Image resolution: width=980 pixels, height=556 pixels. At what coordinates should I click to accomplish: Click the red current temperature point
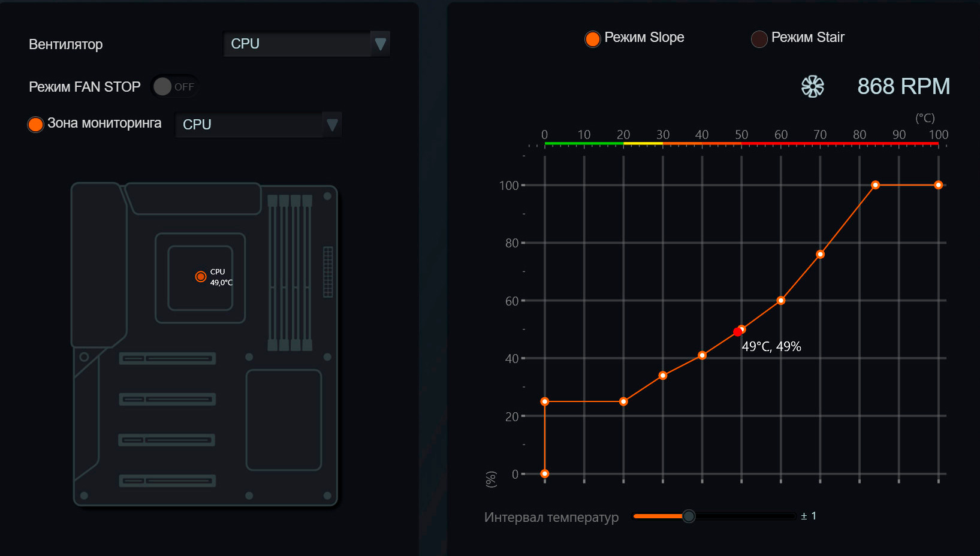pyautogui.click(x=737, y=332)
